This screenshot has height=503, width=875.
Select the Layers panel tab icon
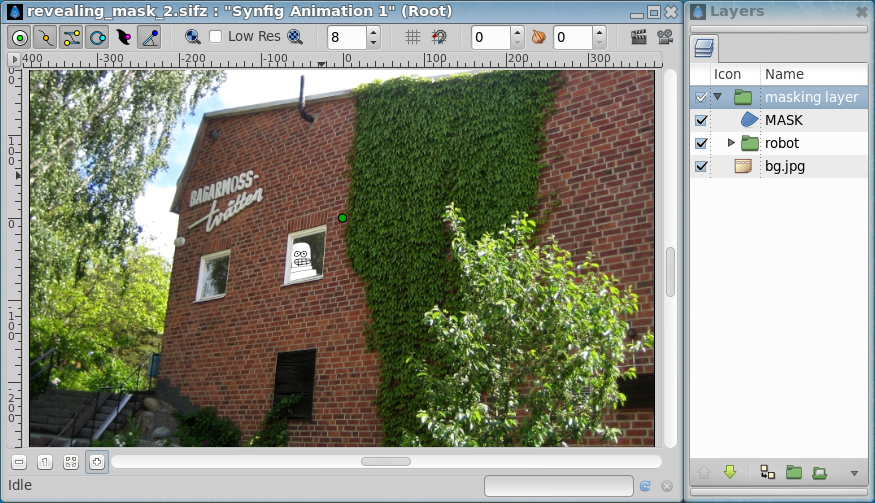pos(704,48)
